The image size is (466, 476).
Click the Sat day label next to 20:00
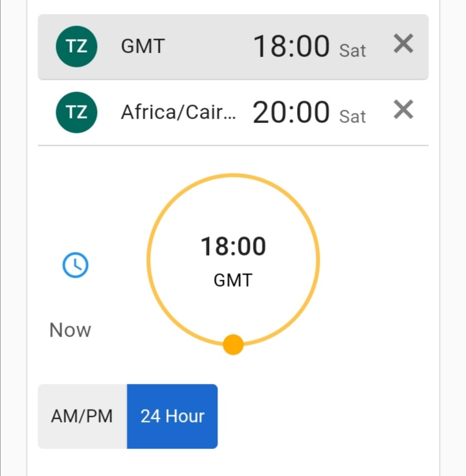coord(353,116)
